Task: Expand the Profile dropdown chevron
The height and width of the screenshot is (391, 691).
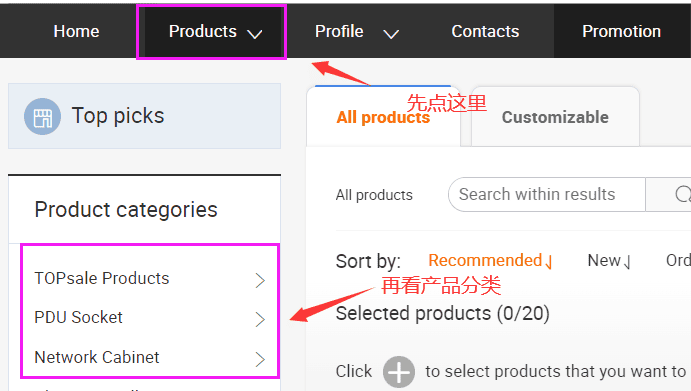Action: point(391,34)
